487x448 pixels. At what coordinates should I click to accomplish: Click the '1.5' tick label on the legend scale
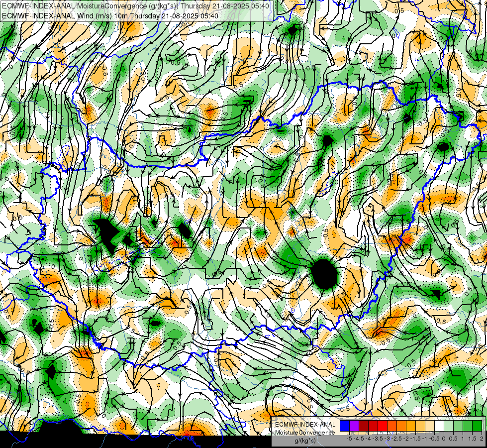pos(472,439)
